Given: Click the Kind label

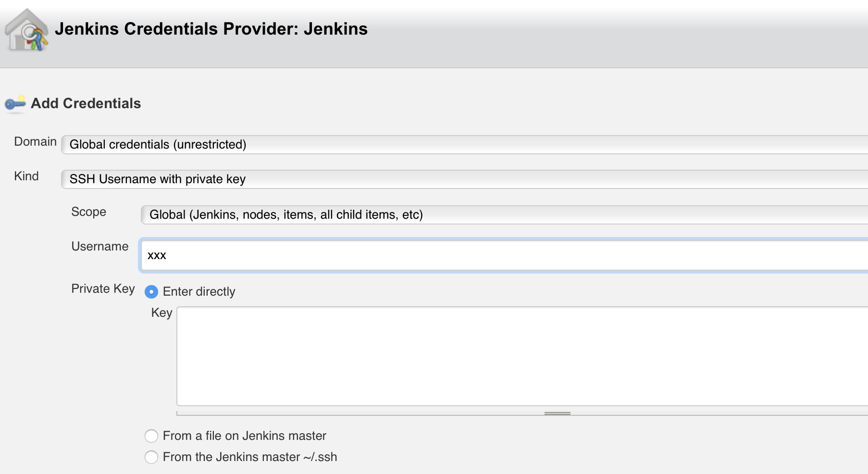Looking at the screenshot, I should tap(26, 176).
